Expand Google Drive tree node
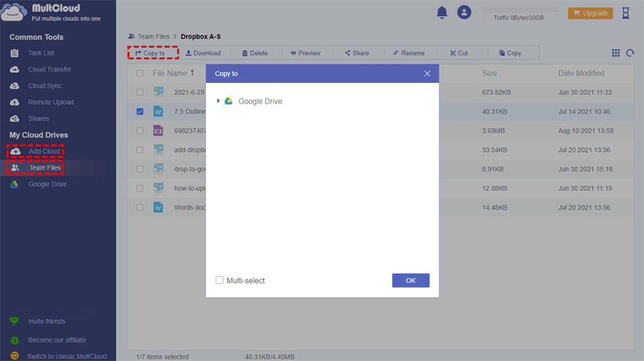Screen dimensions: 644x361 click(218, 101)
